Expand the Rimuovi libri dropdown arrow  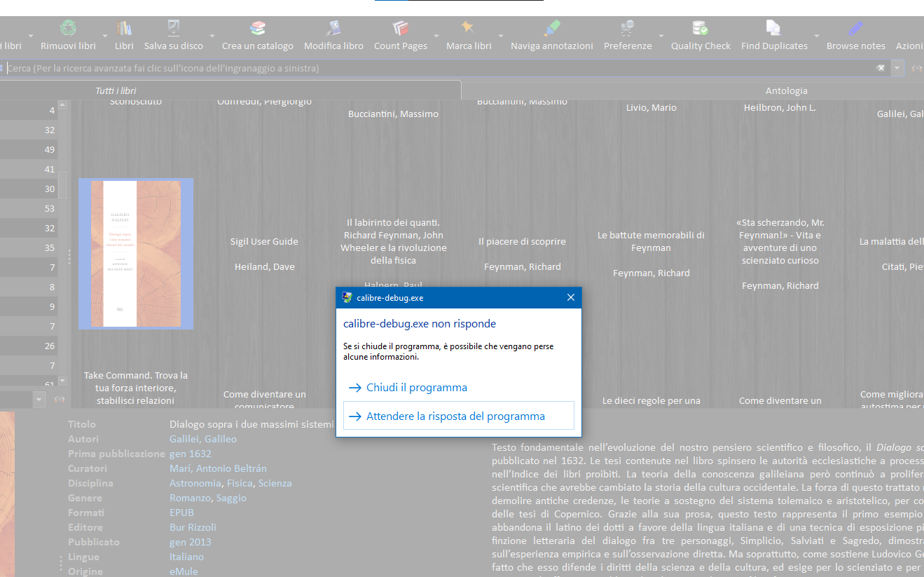point(105,35)
